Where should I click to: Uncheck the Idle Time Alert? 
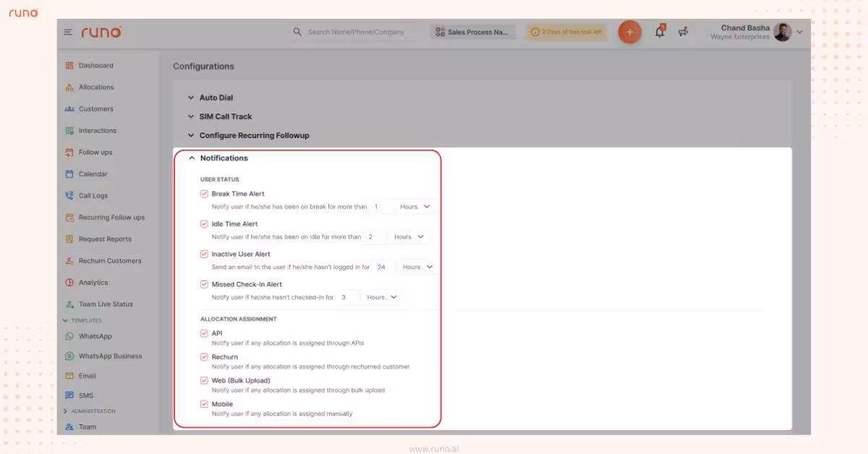point(204,223)
